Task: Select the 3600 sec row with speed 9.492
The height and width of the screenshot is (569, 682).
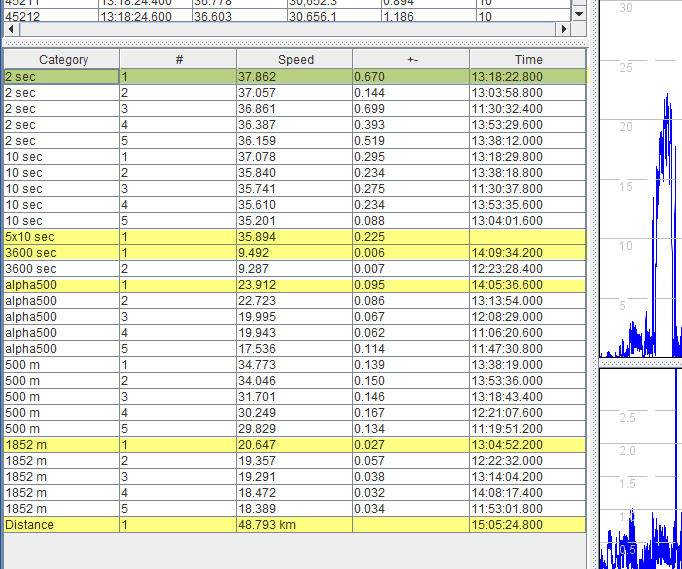Action: coord(295,253)
